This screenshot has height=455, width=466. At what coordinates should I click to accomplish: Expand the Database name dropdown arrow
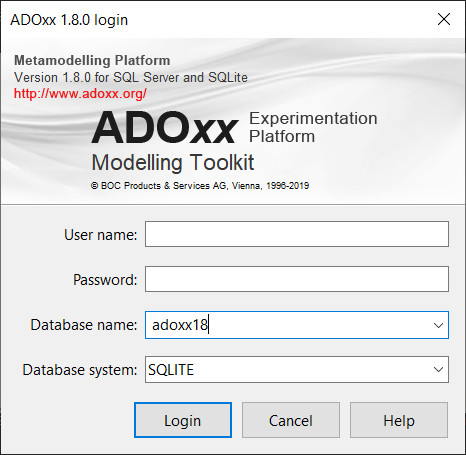438,325
